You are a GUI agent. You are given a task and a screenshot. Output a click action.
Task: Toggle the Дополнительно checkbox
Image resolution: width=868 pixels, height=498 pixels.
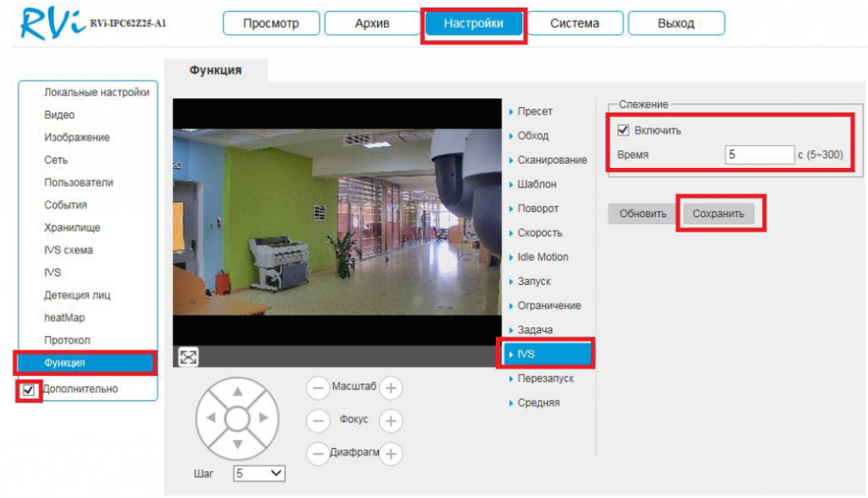pos(30,389)
